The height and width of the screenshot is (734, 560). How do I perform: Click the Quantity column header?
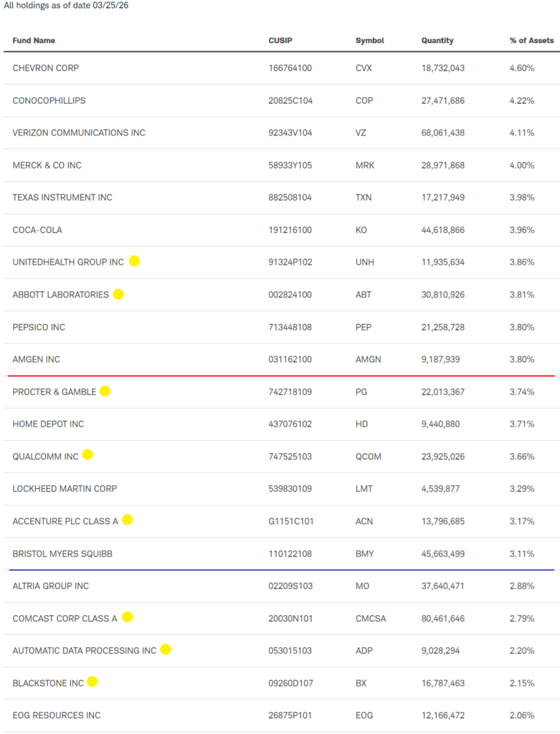click(437, 41)
